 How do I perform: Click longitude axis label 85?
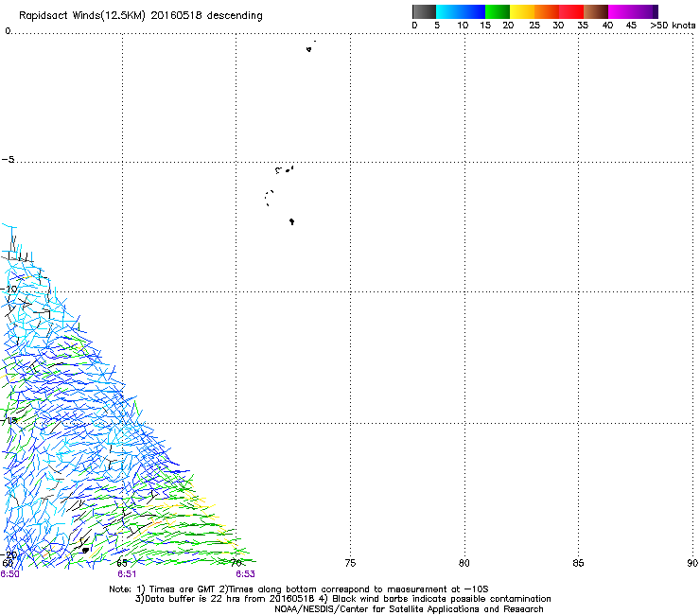click(x=578, y=563)
